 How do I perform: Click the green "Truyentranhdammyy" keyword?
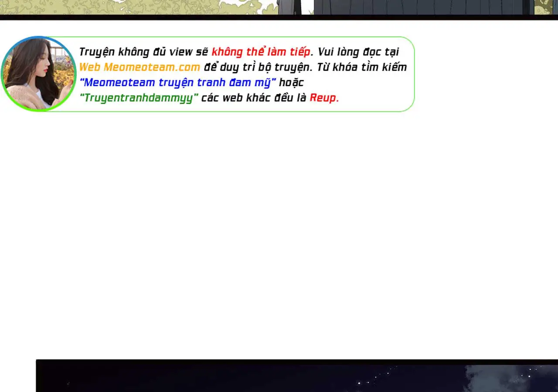pos(139,98)
